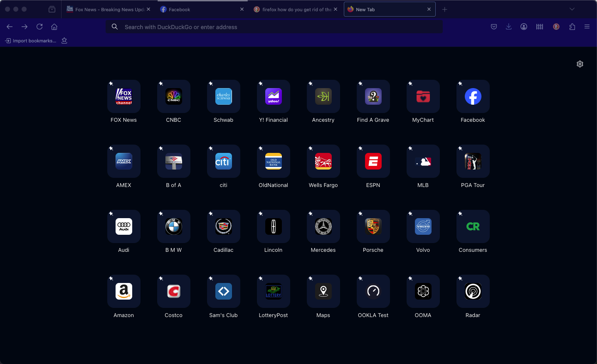Open the OldNational bank shortcut
This screenshot has width=597, height=364.
pyautogui.click(x=274, y=161)
